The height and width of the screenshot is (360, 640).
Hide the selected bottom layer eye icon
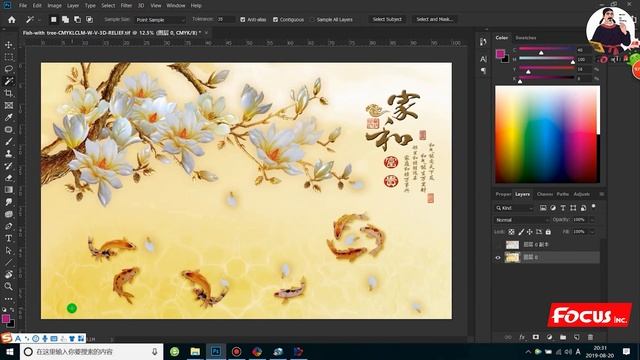498,258
